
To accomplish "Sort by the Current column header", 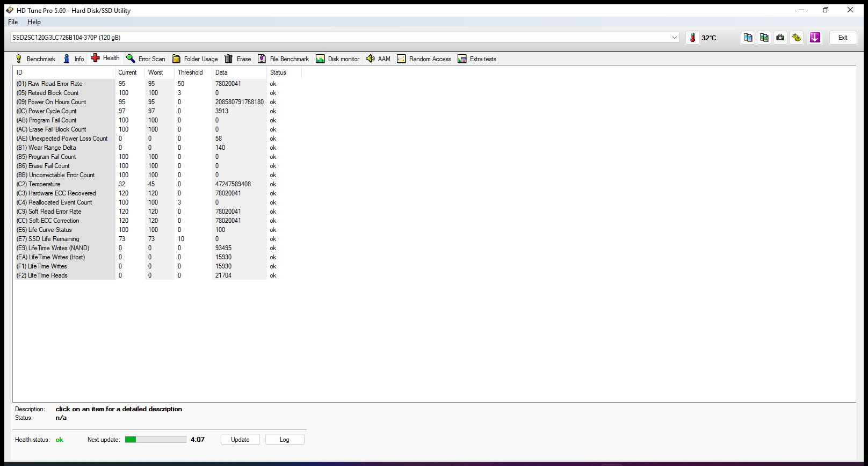I will click(x=130, y=72).
